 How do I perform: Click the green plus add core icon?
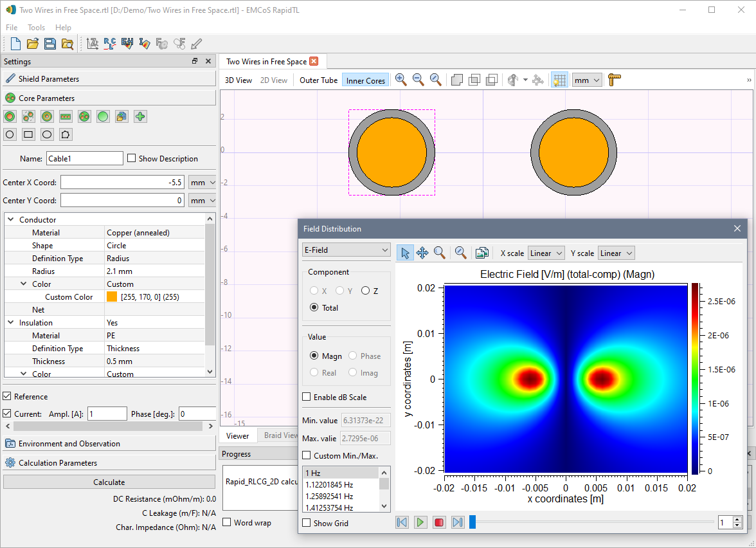coord(140,116)
